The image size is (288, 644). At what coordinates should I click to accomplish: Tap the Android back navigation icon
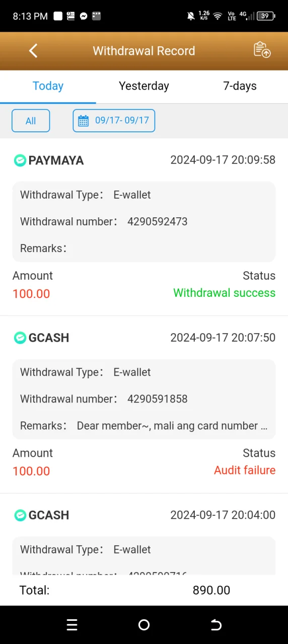tap(216, 625)
